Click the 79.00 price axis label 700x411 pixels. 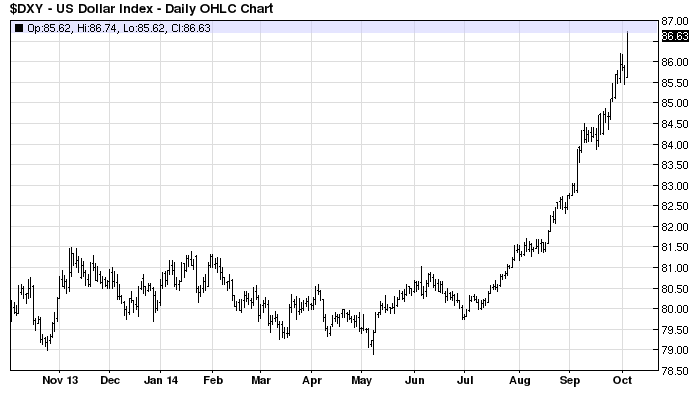675,350
